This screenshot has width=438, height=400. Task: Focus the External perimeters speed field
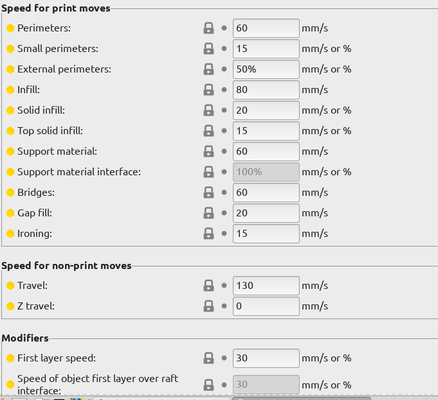[266, 69]
